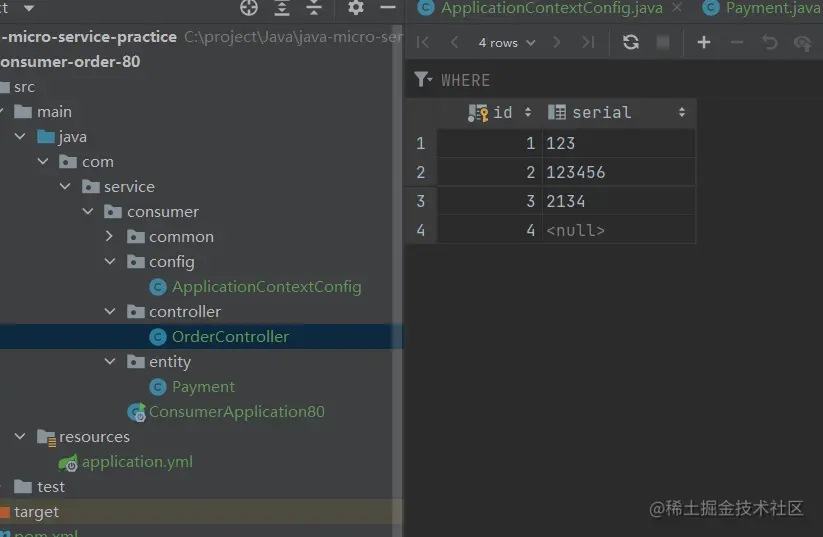Viewport: 823px width, 537px height.
Task: Select row number 3 in table gutter
Action: point(421,201)
